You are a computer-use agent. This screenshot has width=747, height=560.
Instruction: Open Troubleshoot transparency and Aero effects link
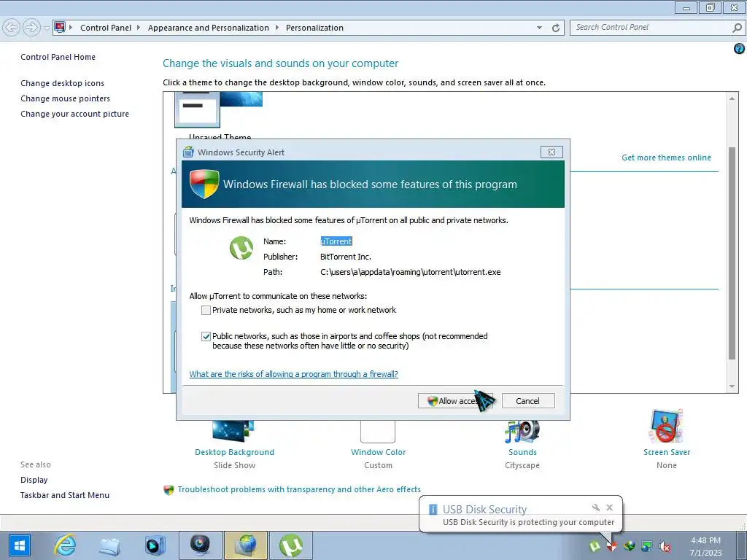299,489
